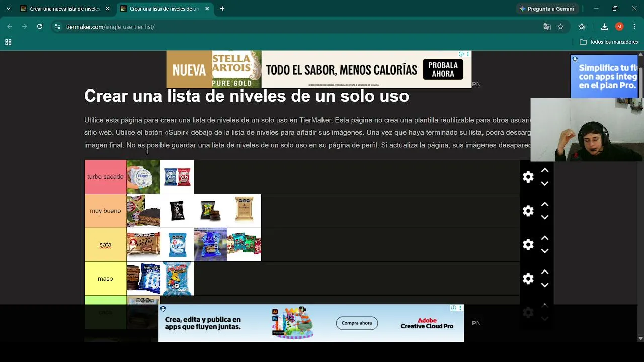Open the browser downloads panel
The height and width of the screenshot is (362, 644).
[605, 27]
